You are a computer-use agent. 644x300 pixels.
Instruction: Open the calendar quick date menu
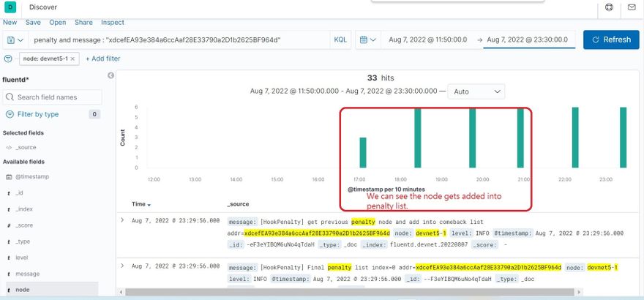click(x=367, y=40)
